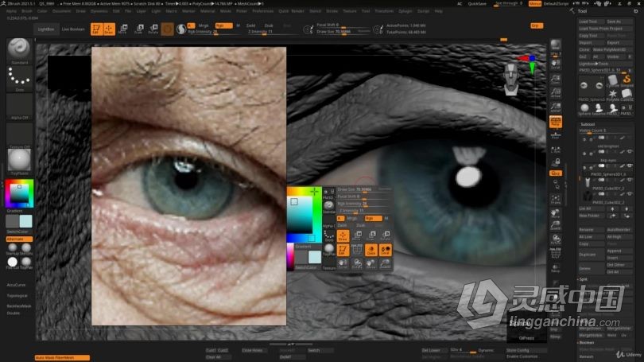The width and height of the screenshot is (644, 362).
Task: Open the Preferences menu
Action: (263, 11)
